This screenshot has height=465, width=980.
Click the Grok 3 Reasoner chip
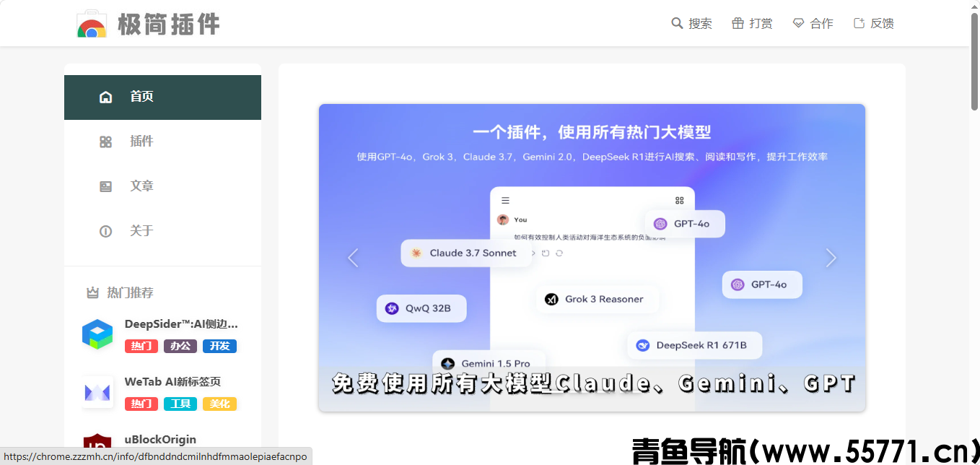[597, 299]
